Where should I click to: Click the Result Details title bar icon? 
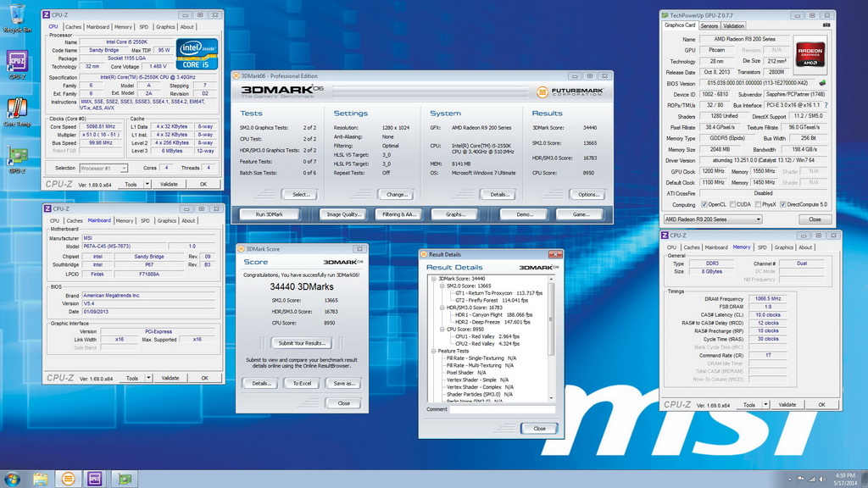click(424, 254)
